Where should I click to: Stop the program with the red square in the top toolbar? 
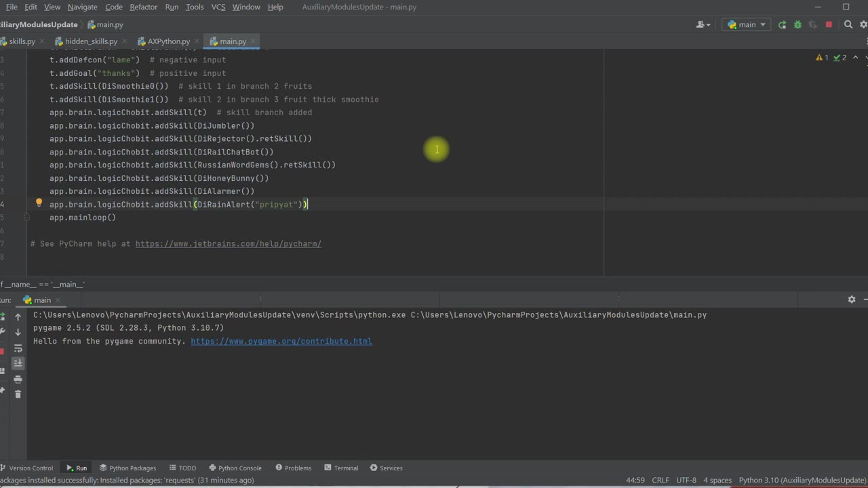click(x=829, y=24)
